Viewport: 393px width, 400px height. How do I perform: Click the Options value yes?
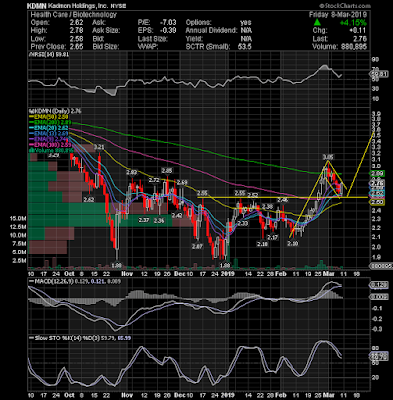coord(245,22)
